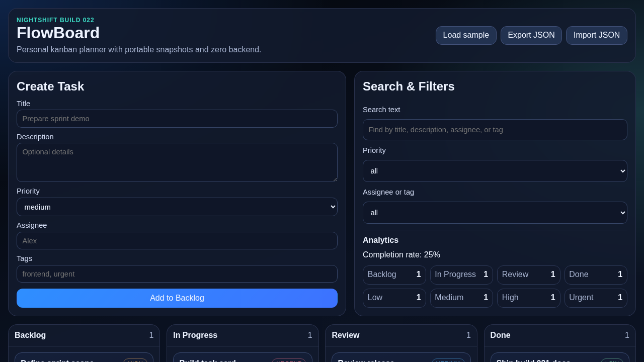Screen dimensions: 644x362
Task: Open the Priority dropdown in Create Task
Action: click(177, 207)
